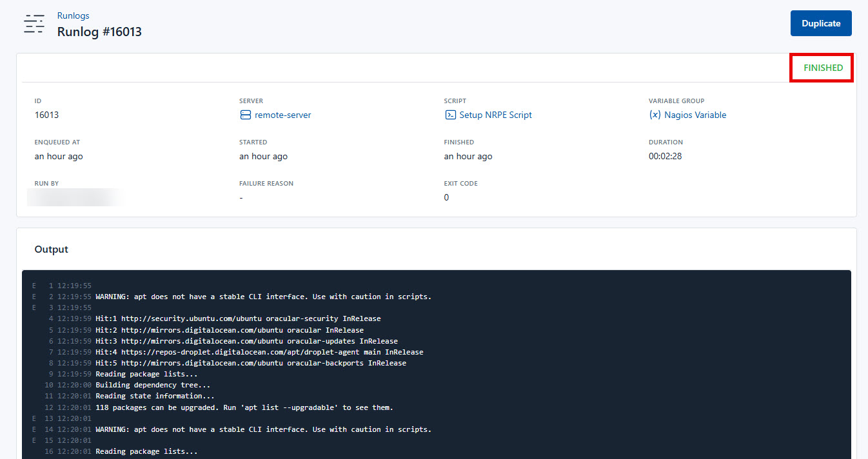Screen dimensions: 868x459
Task: Click the timestamp on output line 5
Action: pos(76,329)
